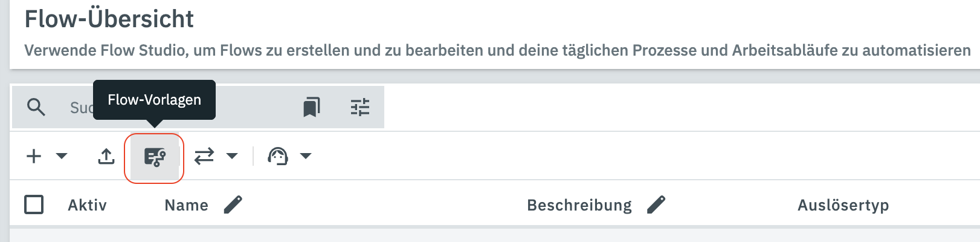Click the upload flow icon
This screenshot has height=242, width=980.
pyautogui.click(x=106, y=156)
